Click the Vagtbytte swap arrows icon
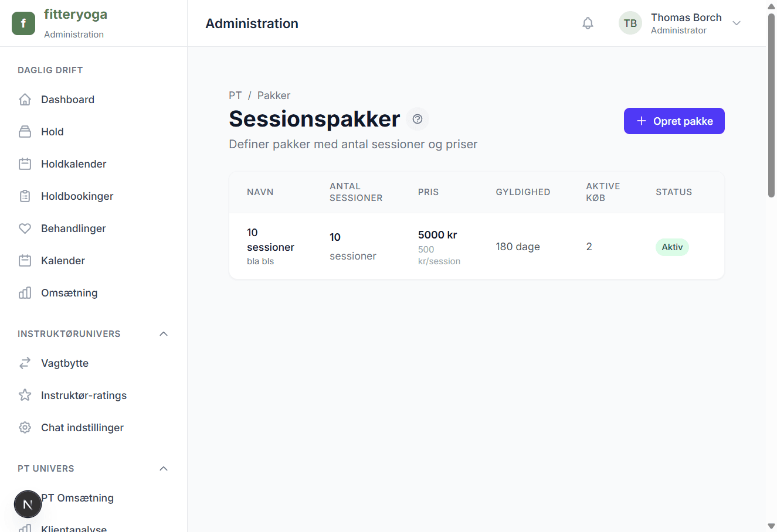 point(25,363)
